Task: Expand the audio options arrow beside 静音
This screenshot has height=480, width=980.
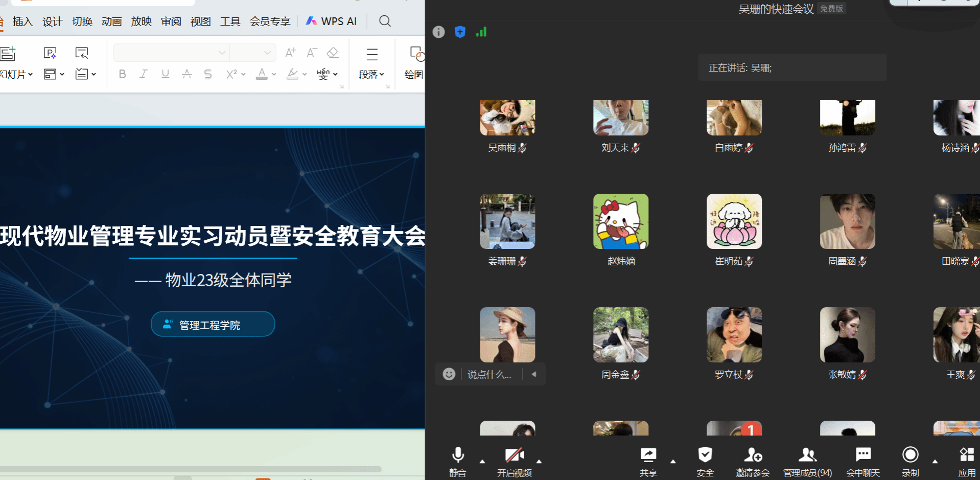Action: point(482,462)
